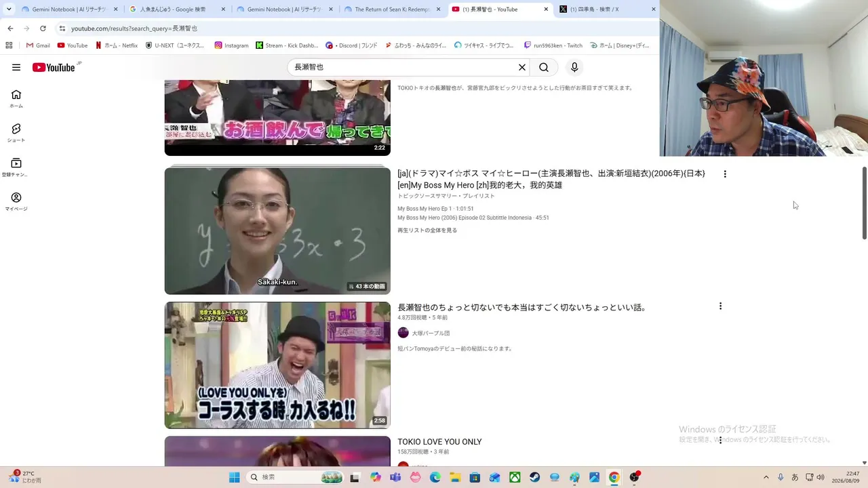
Task: Play the 2:22 video thumbnail at top
Action: (x=277, y=118)
